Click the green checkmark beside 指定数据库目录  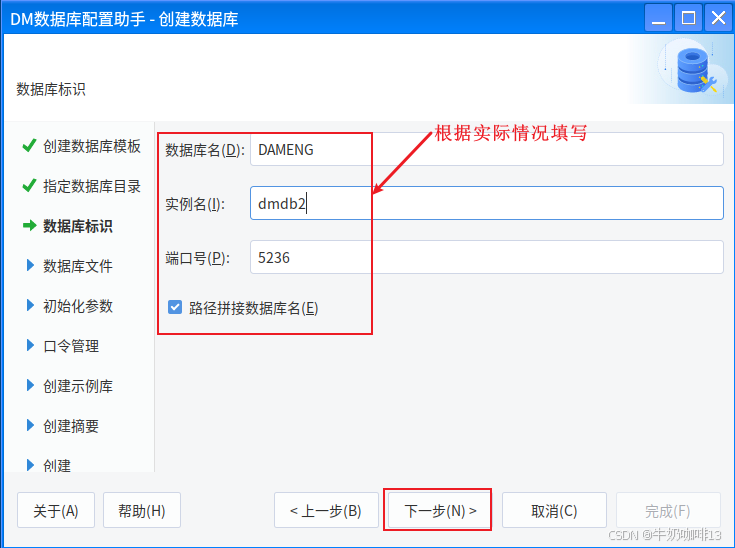[29, 186]
